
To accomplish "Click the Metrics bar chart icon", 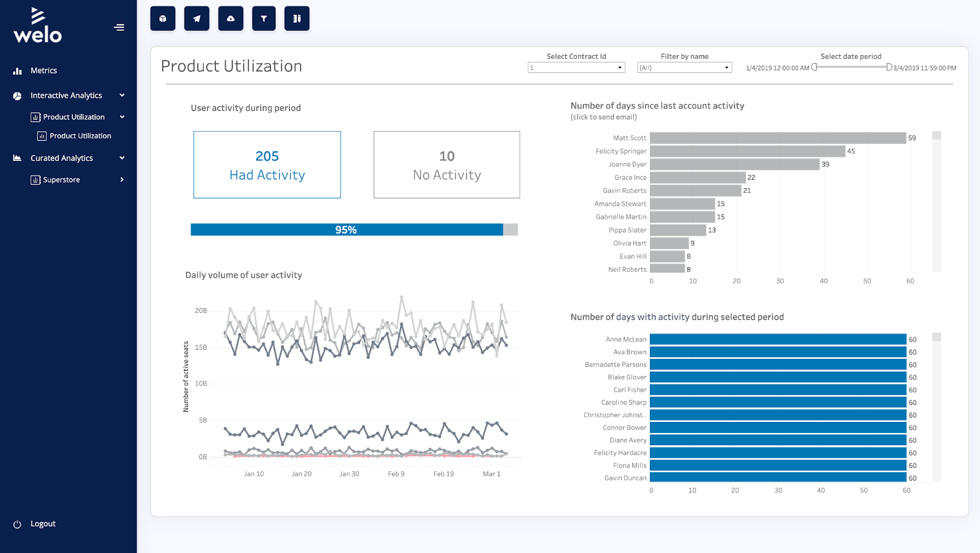I will [x=17, y=70].
